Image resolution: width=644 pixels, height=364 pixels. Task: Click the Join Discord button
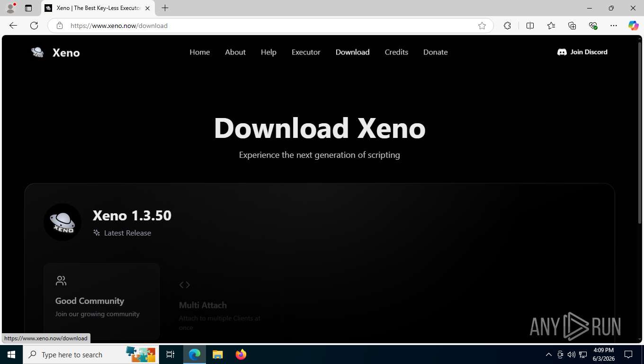click(x=582, y=52)
